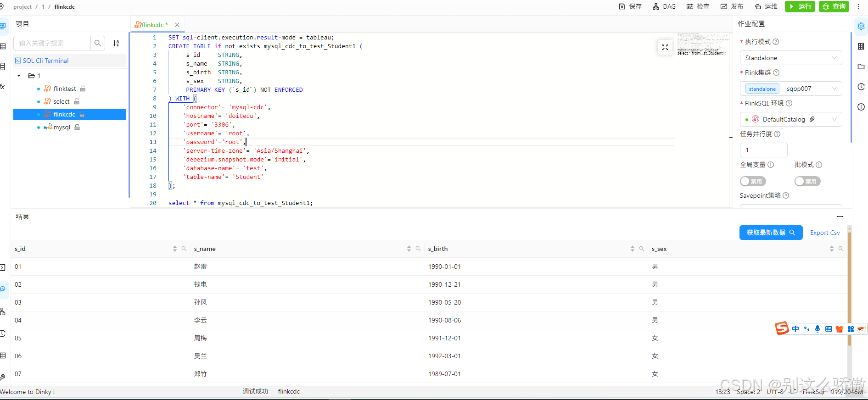Search in the s_name column
The width and height of the screenshot is (868, 400).
pyautogui.click(x=418, y=249)
